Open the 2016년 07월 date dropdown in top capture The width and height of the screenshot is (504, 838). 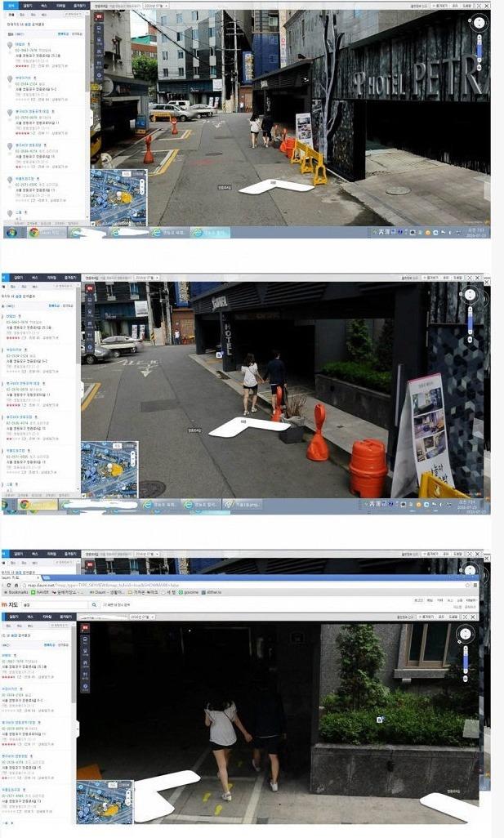click(x=155, y=6)
